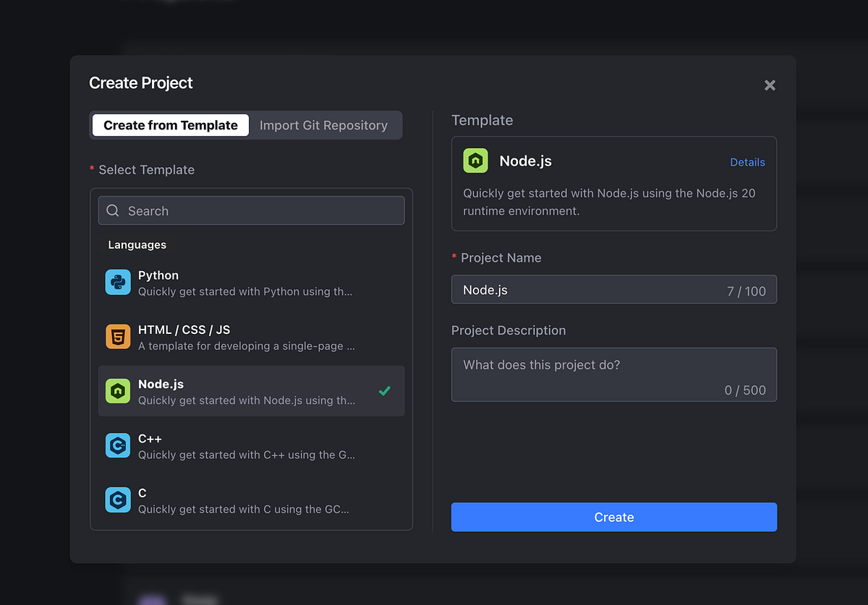
Task: Switch to Import Git Repository tab
Action: 323,125
